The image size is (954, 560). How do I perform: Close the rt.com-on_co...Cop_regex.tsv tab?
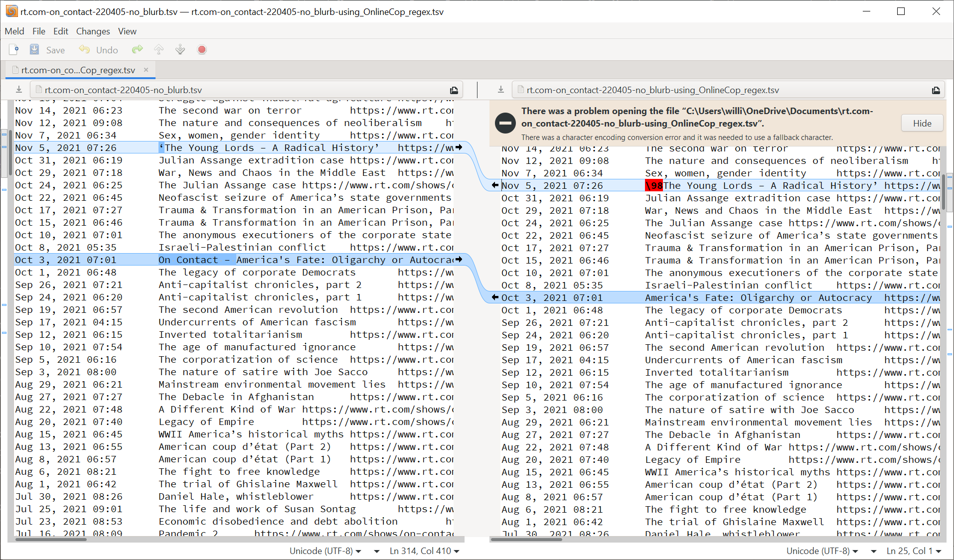click(146, 70)
